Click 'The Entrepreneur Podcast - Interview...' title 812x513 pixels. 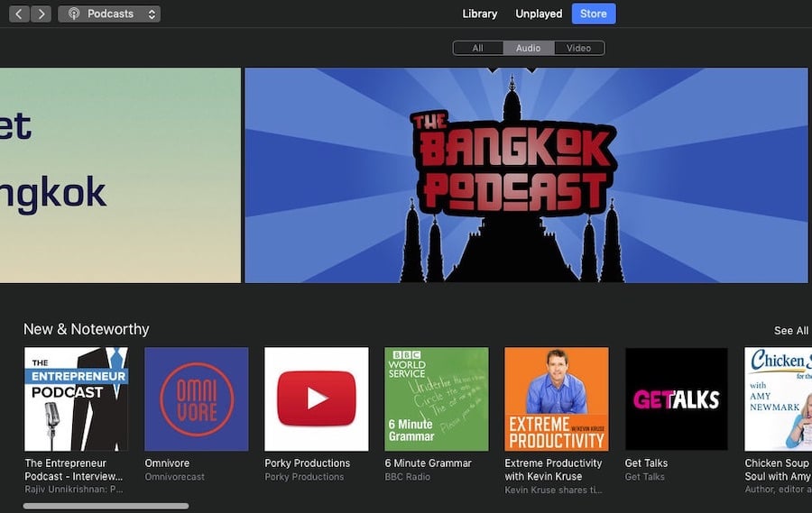tap(74, 470)
